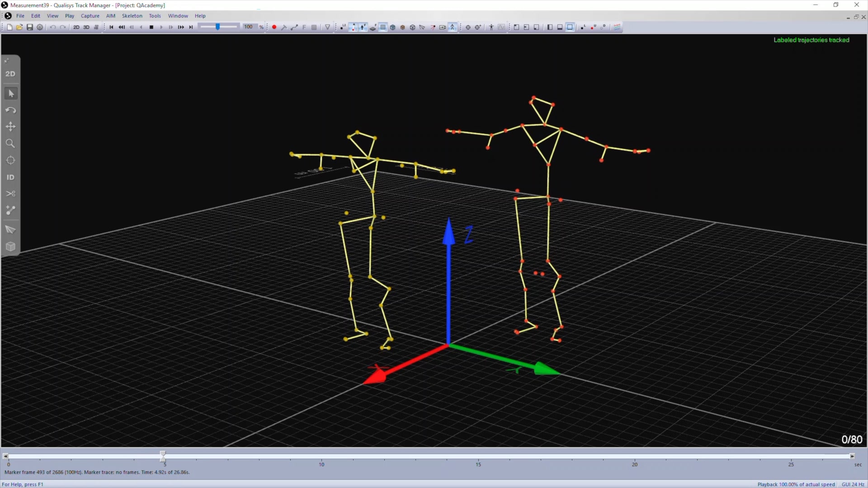Open the Skeleton menu
The height and width of the screenshot is (488, 868).
132,16
